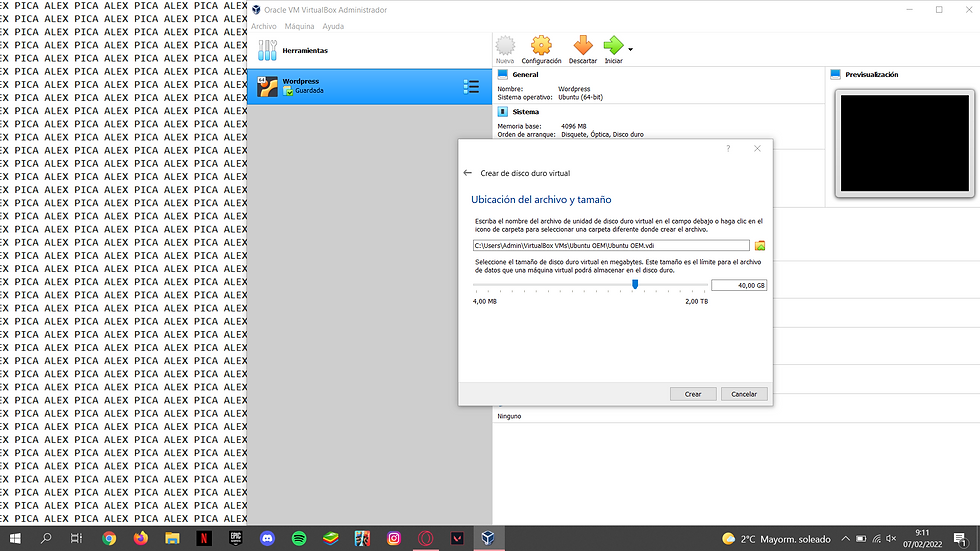This screenshot has width=980, height=551.
Task: Click the VirtualBox taskbar icon
Action: (488, 539)
